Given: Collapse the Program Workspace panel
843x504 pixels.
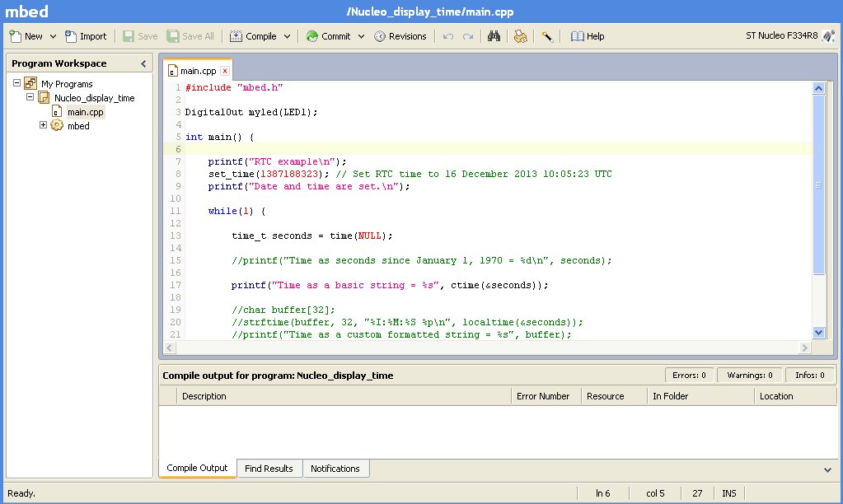Looking at the screenshot, I should [x=143, y=63].
